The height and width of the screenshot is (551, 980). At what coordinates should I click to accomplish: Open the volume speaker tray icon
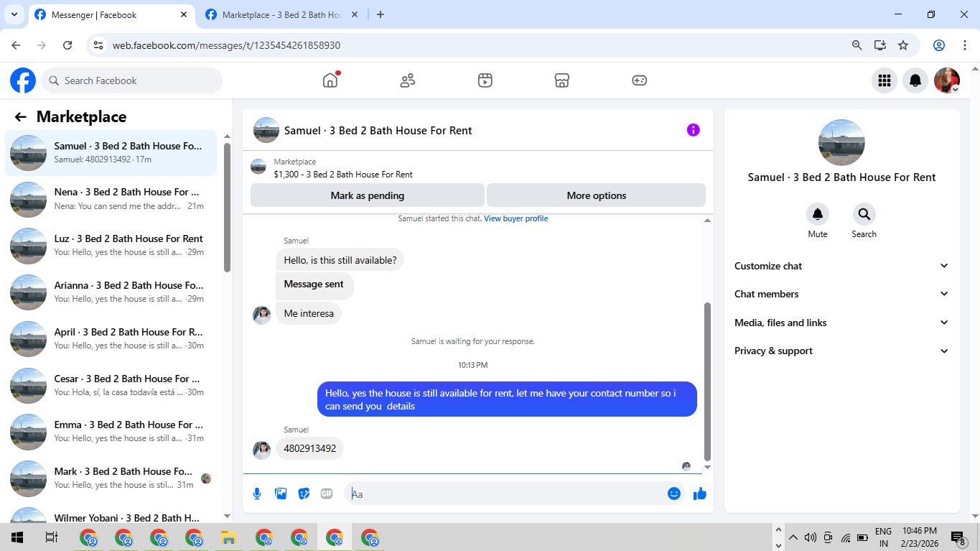tap(811, 537)
